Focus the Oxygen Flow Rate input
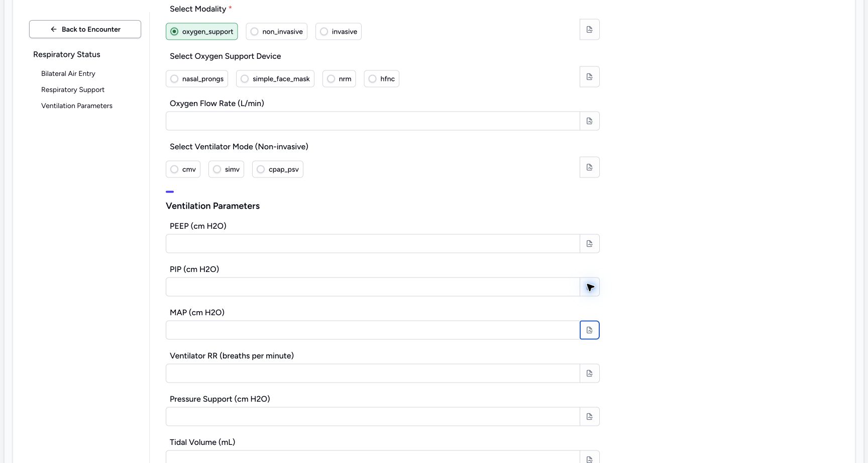868x463 pixels. point(373,121)
